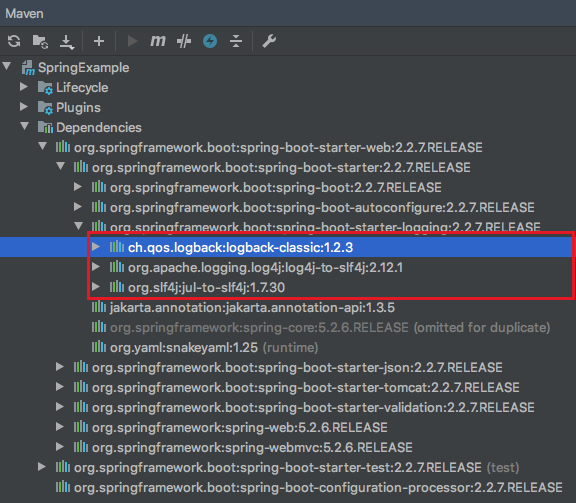Click the Lifecycle folder gear icon
Viewport: 576px width, 503px height.
[x=45, y=87]
